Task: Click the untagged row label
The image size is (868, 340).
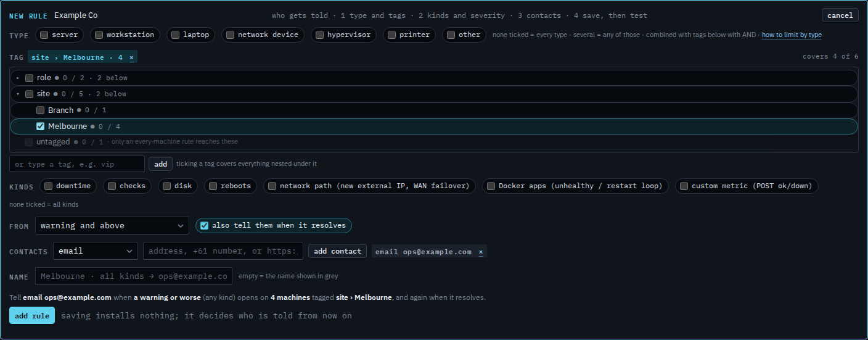Action: point(53,142)
